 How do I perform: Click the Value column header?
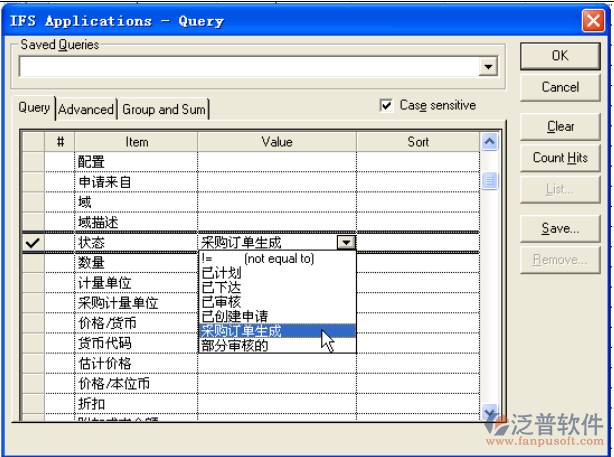click(277, 142)
